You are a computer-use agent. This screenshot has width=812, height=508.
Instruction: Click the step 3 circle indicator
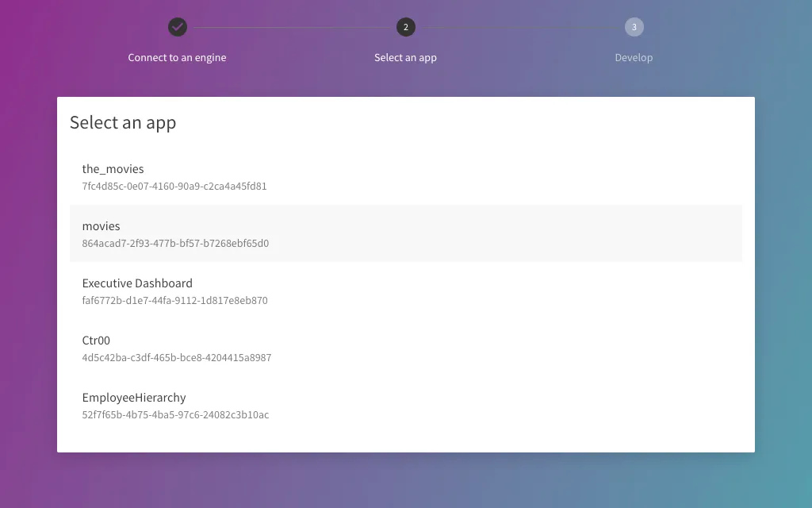point(634,26)
